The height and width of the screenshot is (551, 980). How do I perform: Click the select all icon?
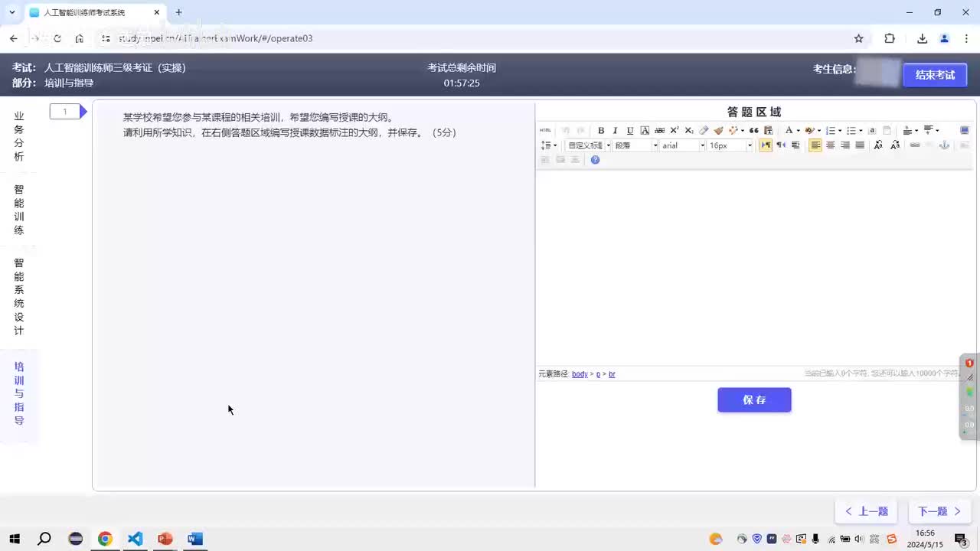(x=872, y=130)
